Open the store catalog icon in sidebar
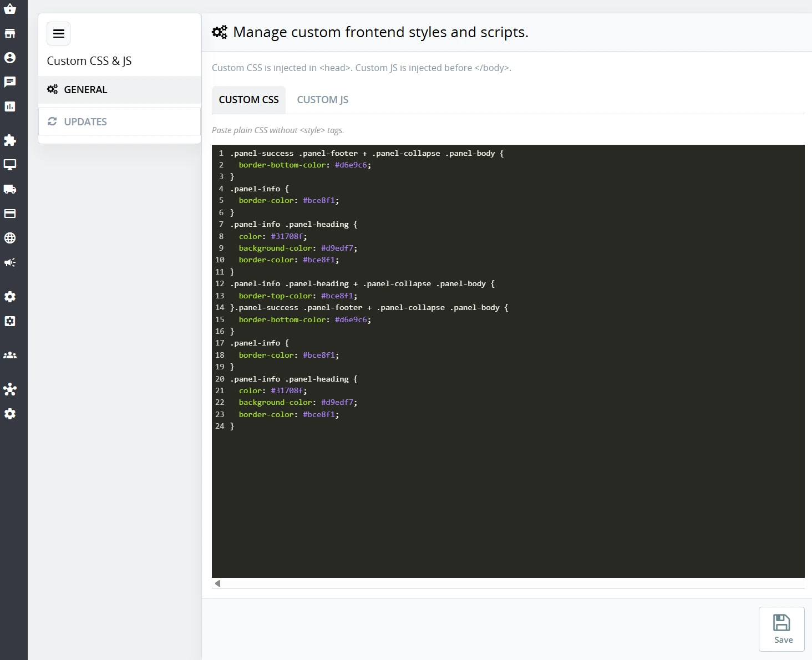812x660 pixels. [10, 33]
